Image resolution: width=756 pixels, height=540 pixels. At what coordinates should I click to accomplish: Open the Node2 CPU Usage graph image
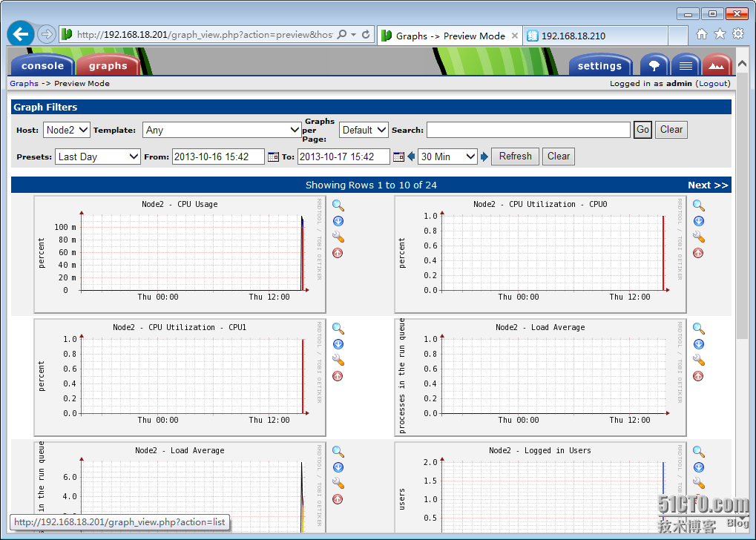tap(180, 254)
